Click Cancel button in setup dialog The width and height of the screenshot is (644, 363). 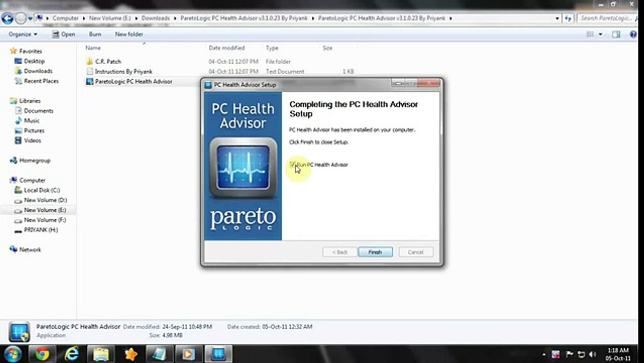coord(415,252)
